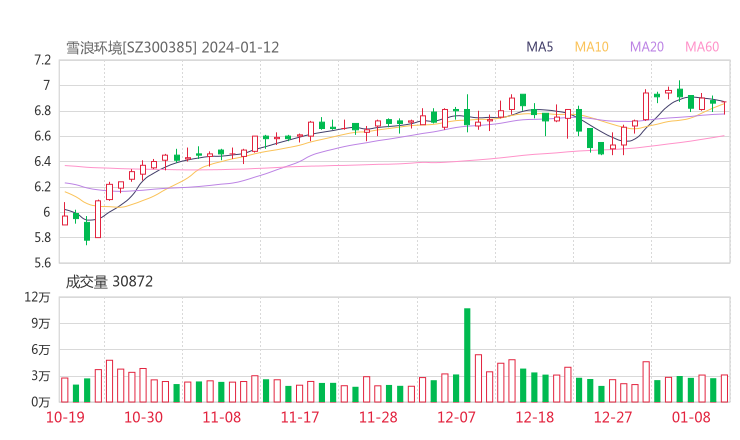Viewport: 740px width, 440px height.
Task: Click the 11-28 date axis label
Action: pyautogui.click(x=378, y=417)
